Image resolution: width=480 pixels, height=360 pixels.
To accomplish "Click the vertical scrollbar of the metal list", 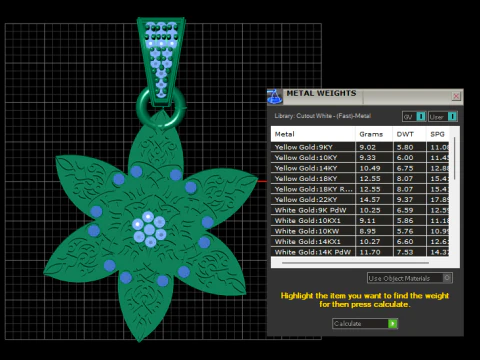I will 454,158.
